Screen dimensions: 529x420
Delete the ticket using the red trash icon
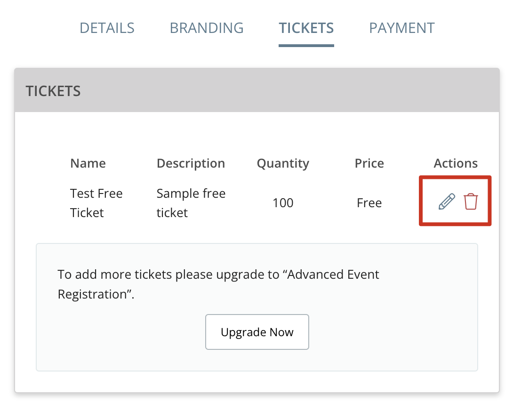(471, 202)
